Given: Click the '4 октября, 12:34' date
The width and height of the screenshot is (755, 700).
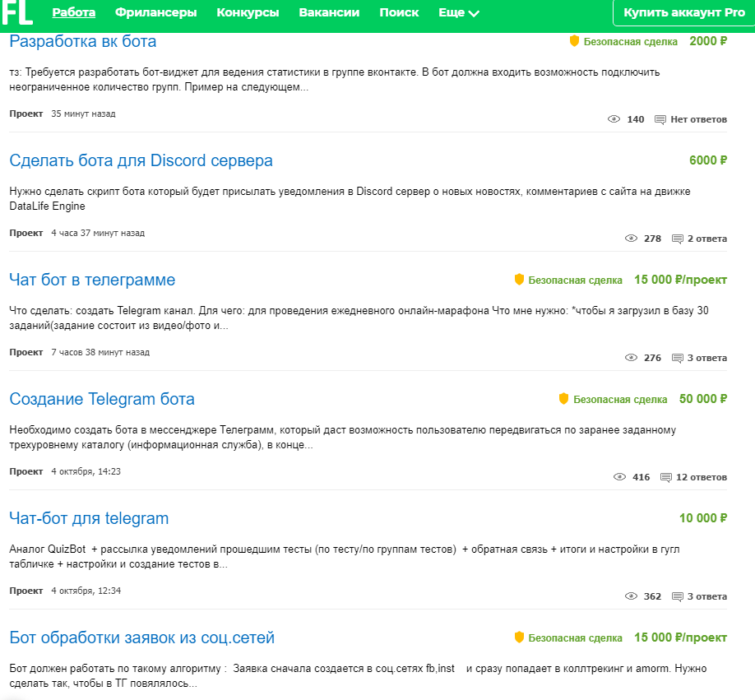Looking at the screenshot, I should tap(86, 591).
